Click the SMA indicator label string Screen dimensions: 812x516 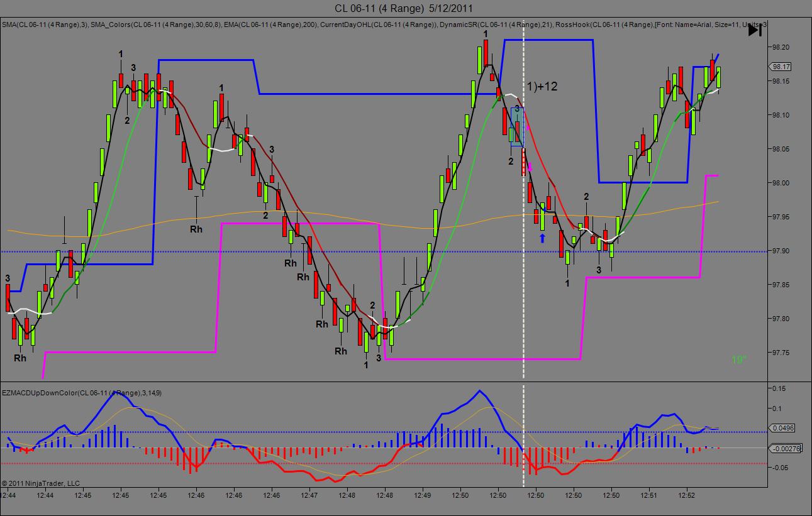pyautogui.click(x=384, y=24)
